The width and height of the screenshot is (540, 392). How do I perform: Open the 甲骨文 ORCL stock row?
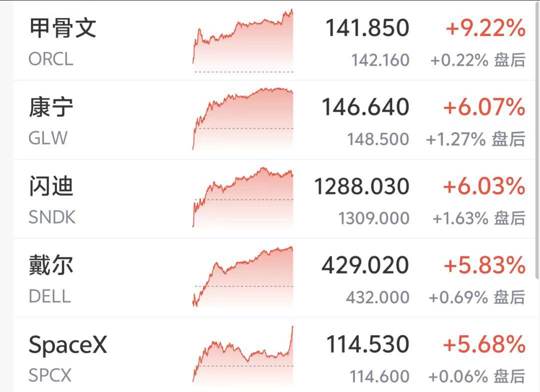(274, 40)
